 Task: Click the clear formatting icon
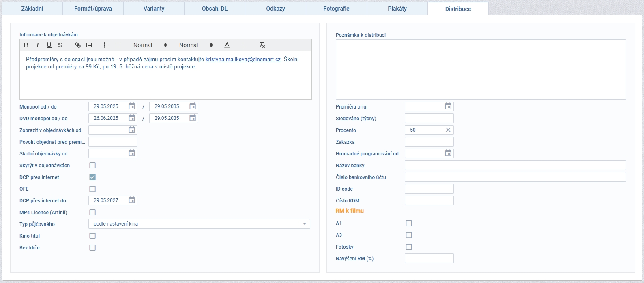tap(262, 45)
